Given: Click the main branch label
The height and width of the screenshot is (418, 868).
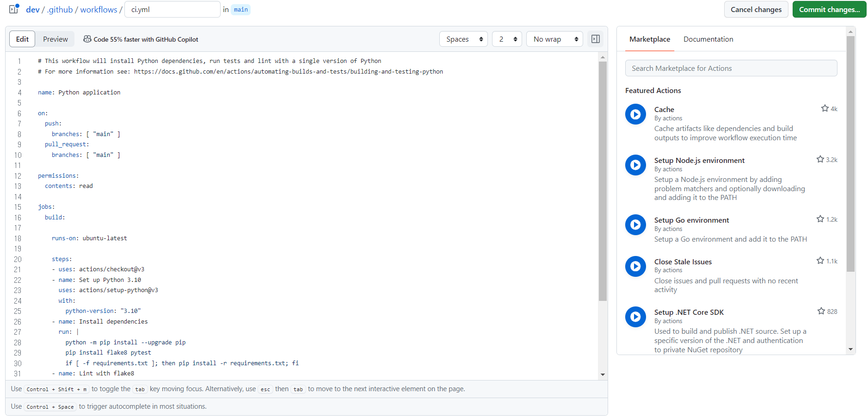Looking at the screenshot, I should 240,10.
